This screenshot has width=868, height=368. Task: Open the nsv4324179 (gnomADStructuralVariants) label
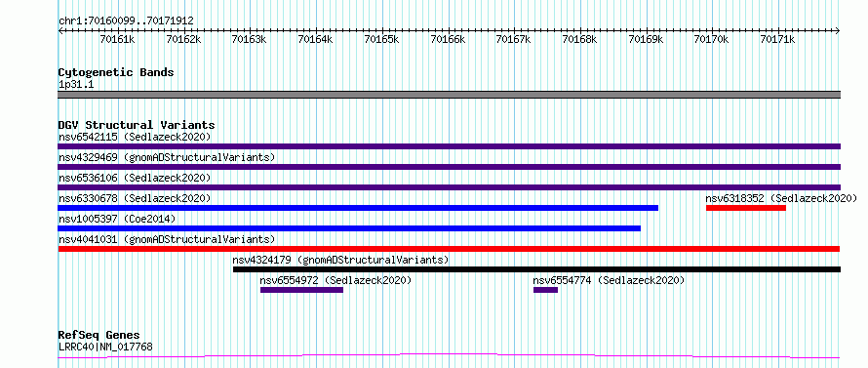pyautogui.click(x=341, y=260)
